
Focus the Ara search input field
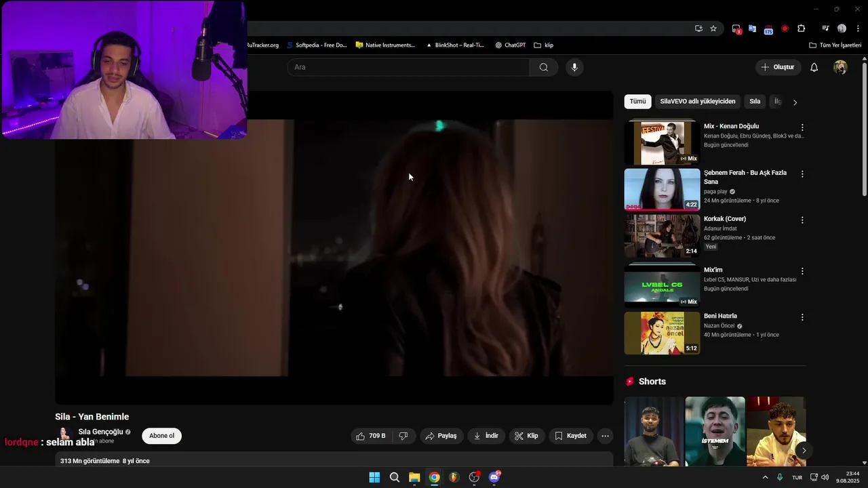click(408, 67)
